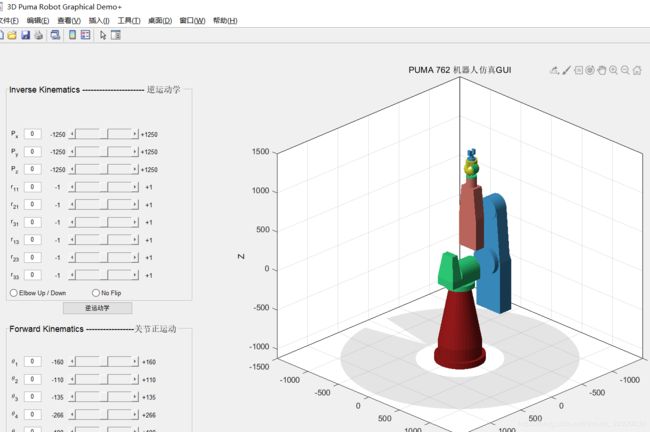Viewport: 650px width, 432px height.
Task: Click the θ2 joint angle slider thumb
Action: point(103,379)
